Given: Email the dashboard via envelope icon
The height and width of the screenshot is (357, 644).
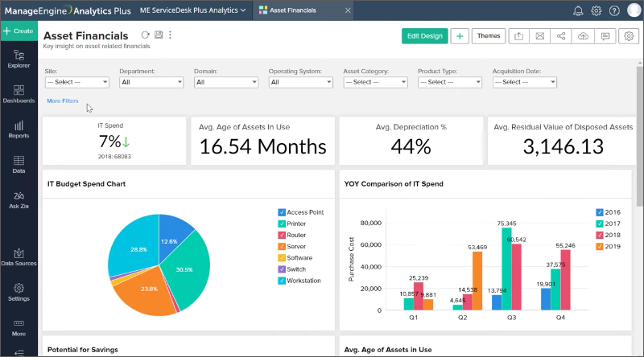Looking at the screenshot, I should pyautogui.click(x=540, y=36).
